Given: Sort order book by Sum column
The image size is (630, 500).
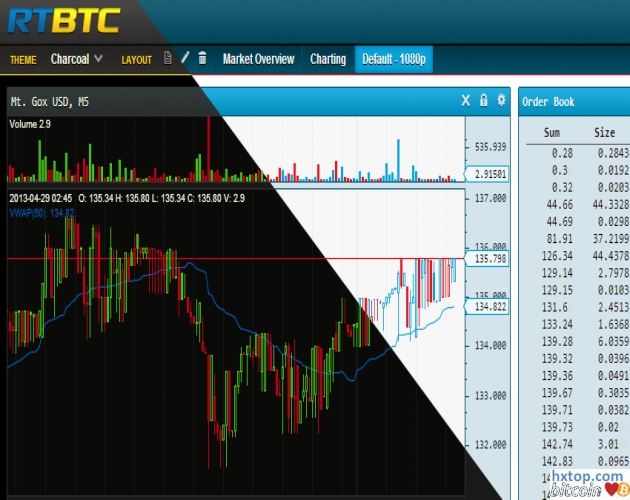Looking at the screenshot, I should [552, 132].
